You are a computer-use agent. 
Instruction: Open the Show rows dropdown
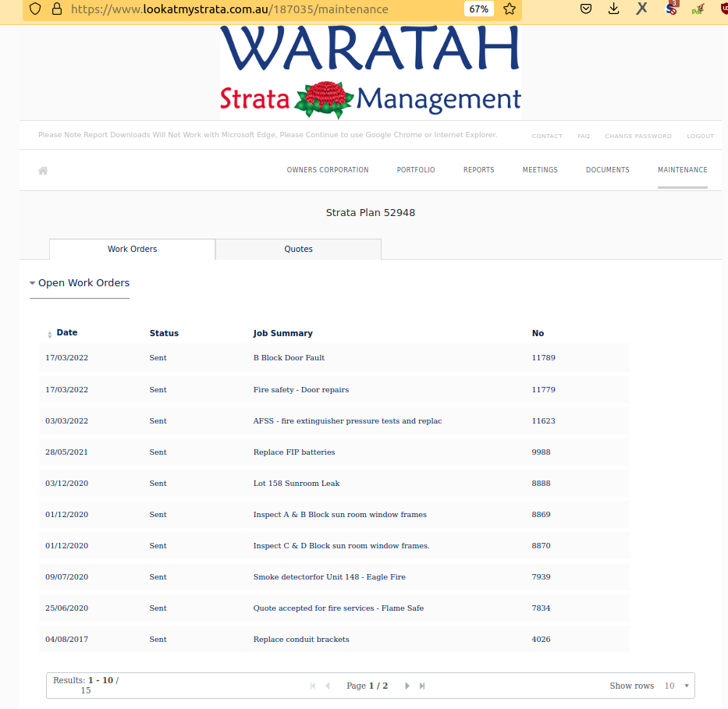click(677, 686)
